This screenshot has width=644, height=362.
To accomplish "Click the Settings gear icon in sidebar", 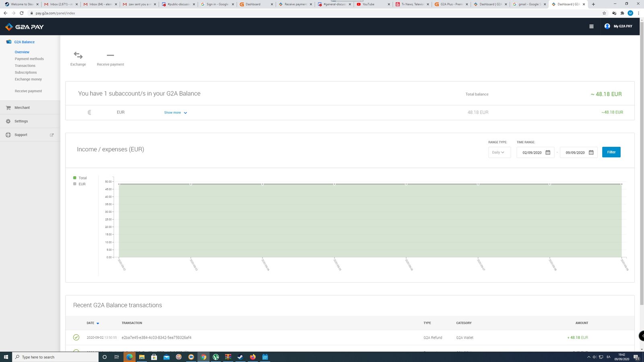I will 8,121.
